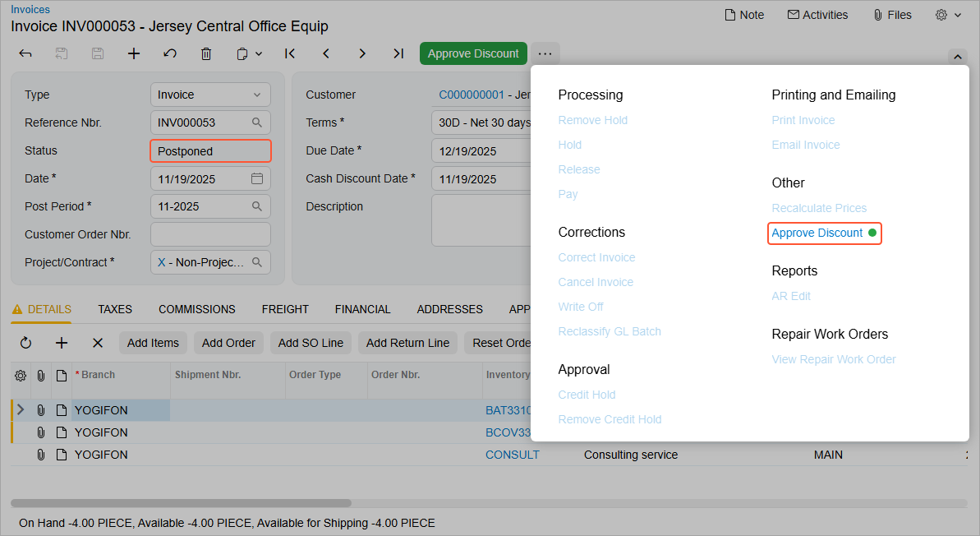Delete the selected grid row
This screenshot has width=980, height=536.
(x=98, y=343)
